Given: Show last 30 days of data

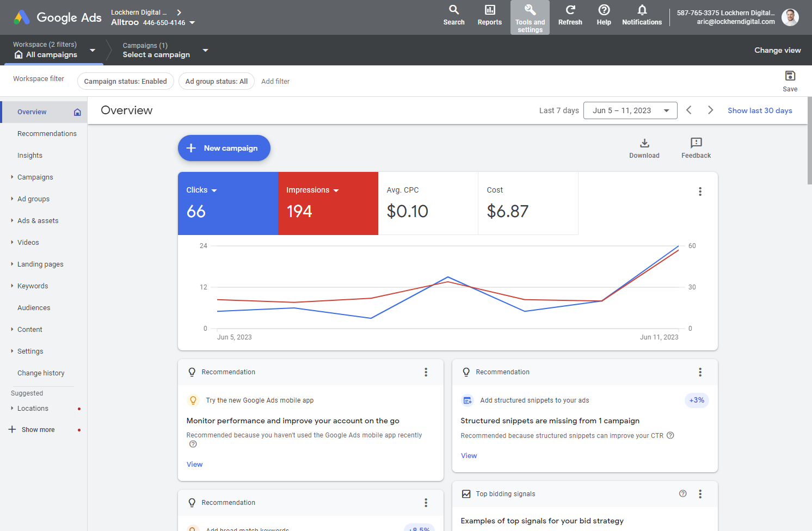Looking at the screenshot, I should click(x=760, y=110).
